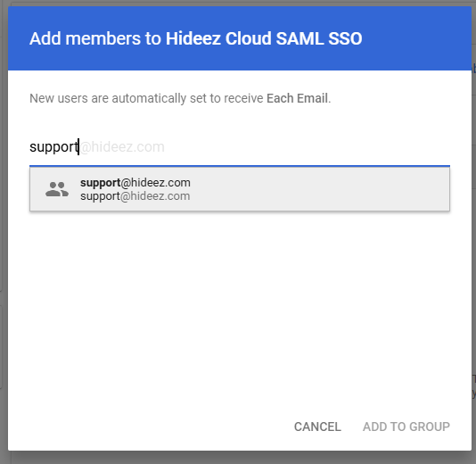Click the lighter secondary support@hideez.com address line
Screen dimensions: 476x464
[x=135, y=196]
